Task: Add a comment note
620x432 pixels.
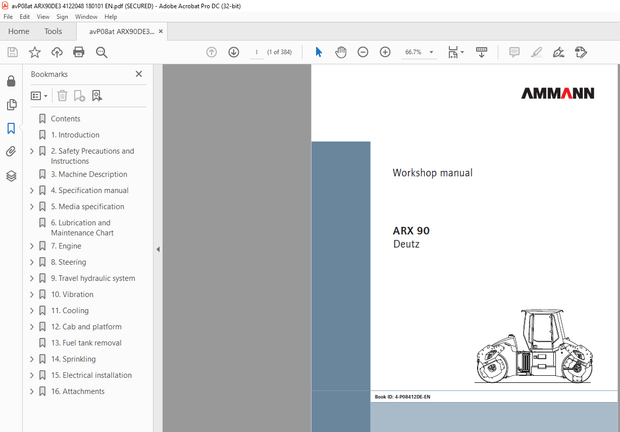Action: pos(514,52)
